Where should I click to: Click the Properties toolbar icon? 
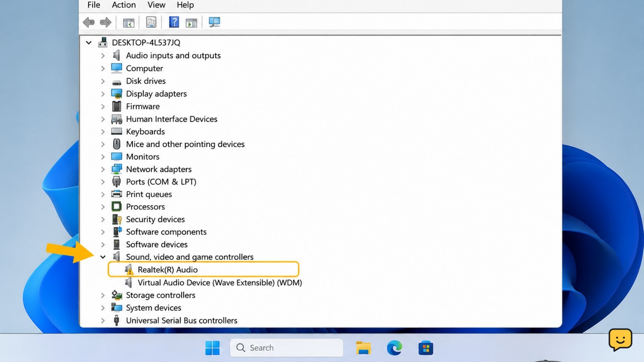click(x=151, y=22)
